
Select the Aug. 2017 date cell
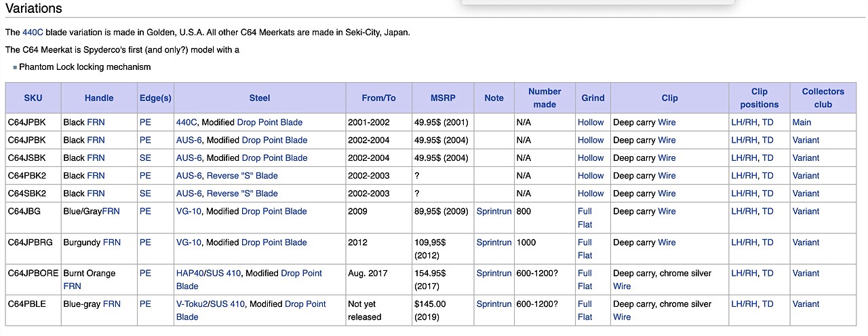pyautogui.click(x=378, y=280)
